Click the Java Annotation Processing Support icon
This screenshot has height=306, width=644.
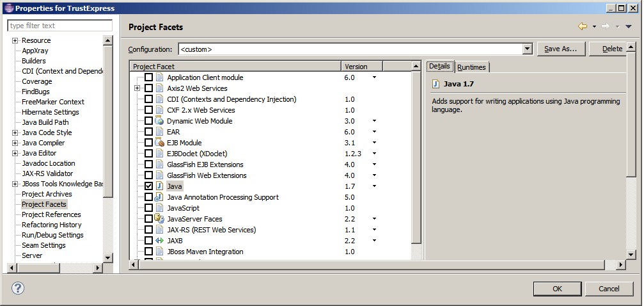click(x=159, y=197)
